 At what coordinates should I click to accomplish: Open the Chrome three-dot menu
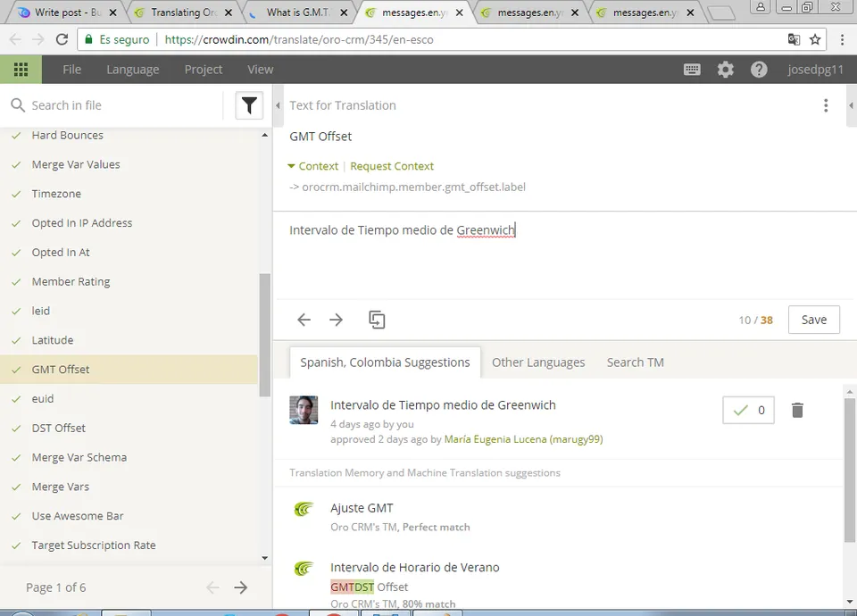pos(842,39)
